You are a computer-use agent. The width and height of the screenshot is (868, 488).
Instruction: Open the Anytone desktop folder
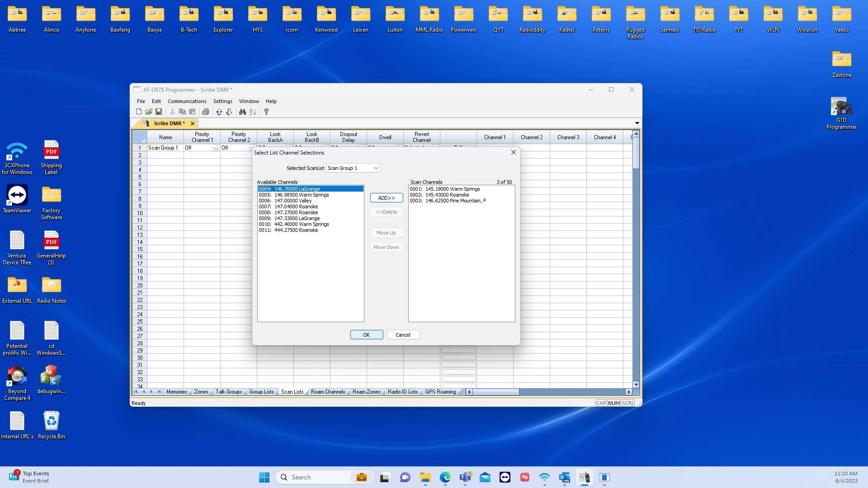pos(86,19)
